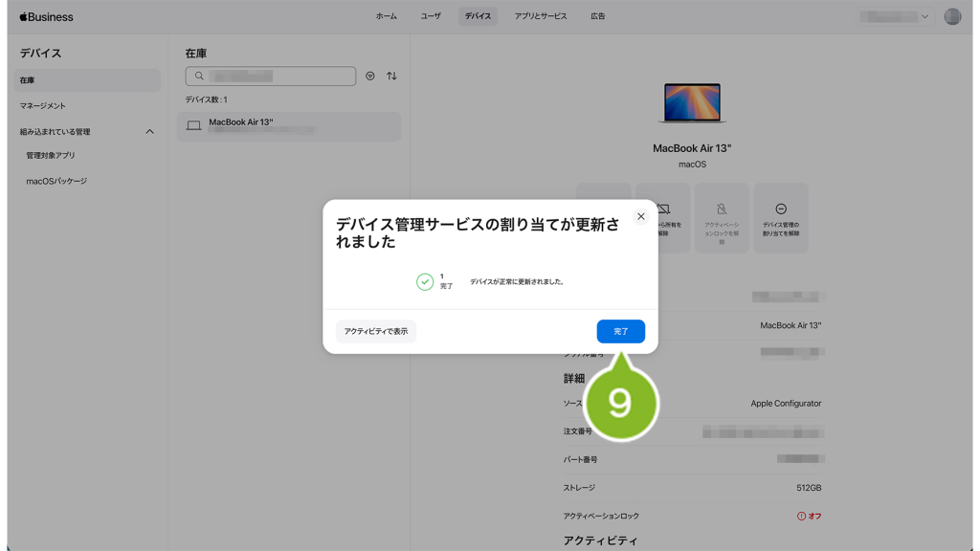Open 管理対象アプリ in the sidebar
Image resolution: width=980 pixels, height=551 pixels.
pos(51,155)
